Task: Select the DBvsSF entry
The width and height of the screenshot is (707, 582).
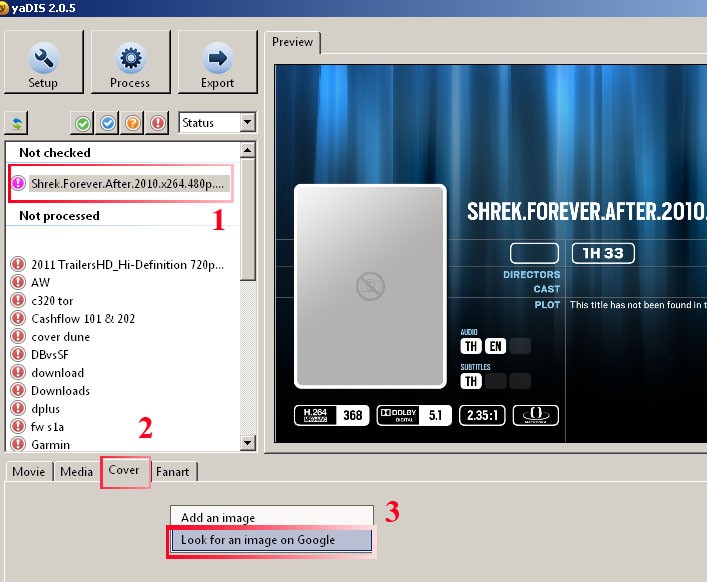Action: (x=50, y=355)
